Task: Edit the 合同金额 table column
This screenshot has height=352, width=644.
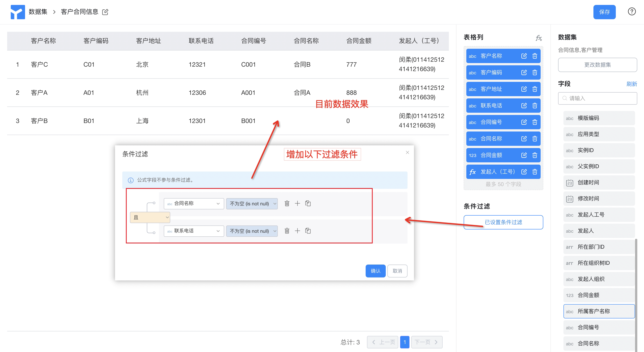Action: (524, 155)
